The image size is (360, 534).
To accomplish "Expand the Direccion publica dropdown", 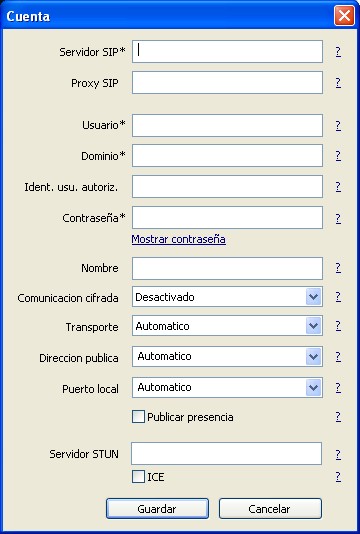I will [313, 357].
